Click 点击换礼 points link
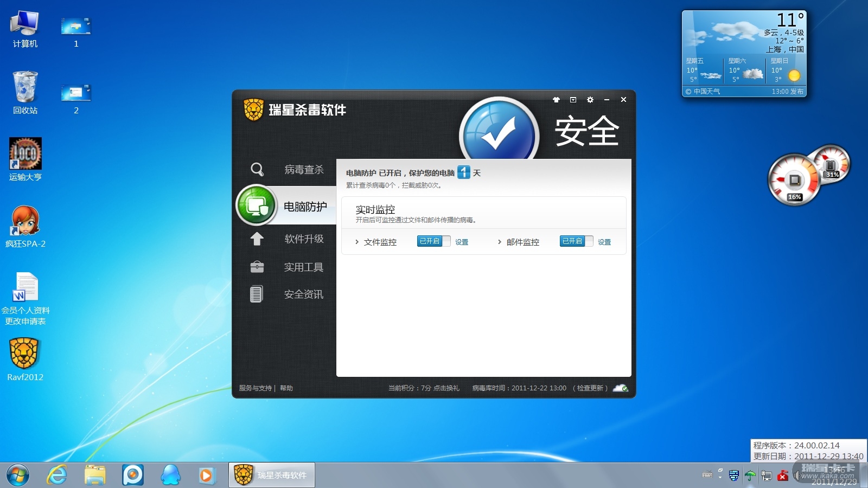 [446, 388]
